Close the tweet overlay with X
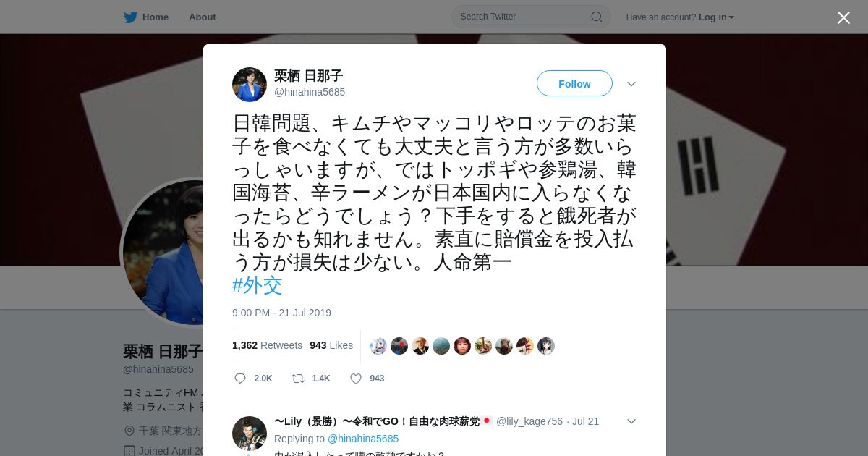Screen dimensions: 868x456 coord(843,17)
